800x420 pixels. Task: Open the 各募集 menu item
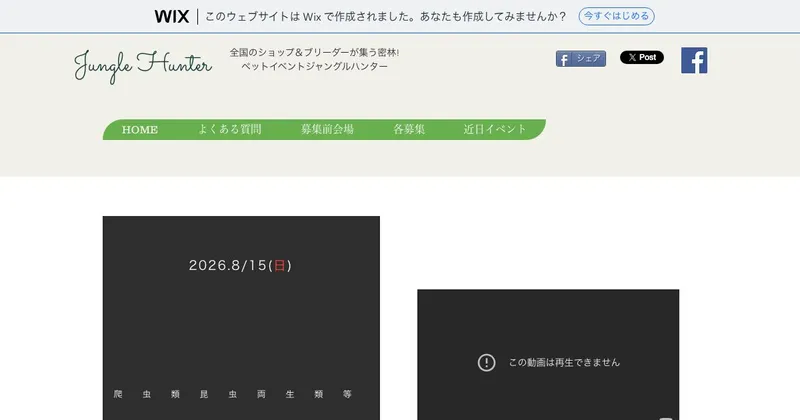pyautogui.click(x=409, y=129)
